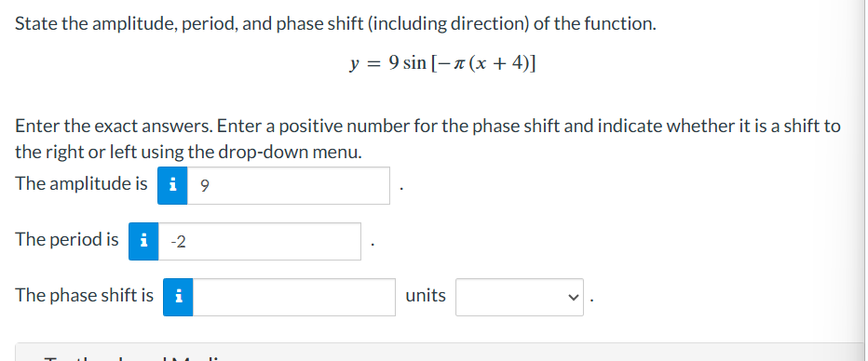
Task: Select the empty phase shift answer box
Action: click(294, 297)
